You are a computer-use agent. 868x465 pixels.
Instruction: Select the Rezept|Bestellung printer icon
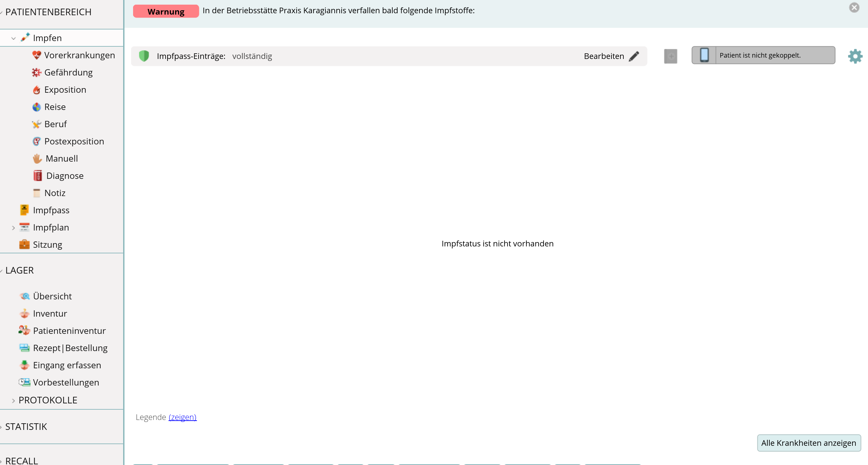click(24, 348)
